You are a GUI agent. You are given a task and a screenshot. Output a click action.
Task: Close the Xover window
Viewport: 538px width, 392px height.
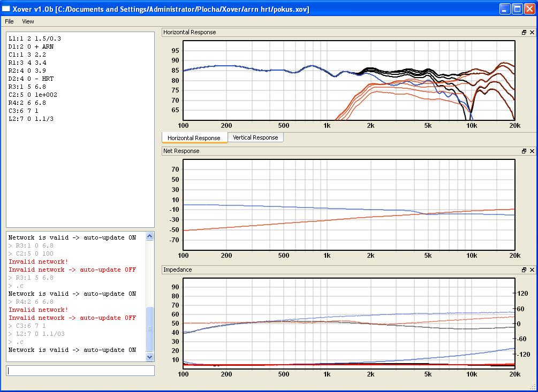pyautogui.click(x=529, y=9)
